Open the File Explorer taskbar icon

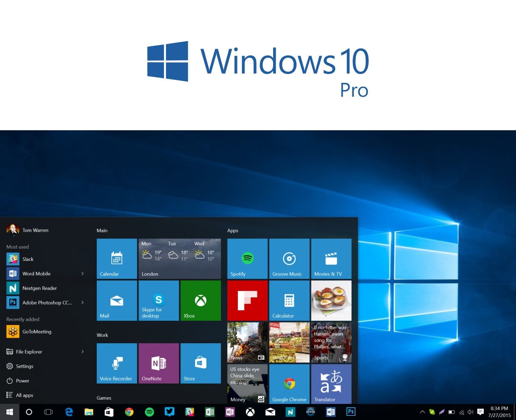coord(89,412)
